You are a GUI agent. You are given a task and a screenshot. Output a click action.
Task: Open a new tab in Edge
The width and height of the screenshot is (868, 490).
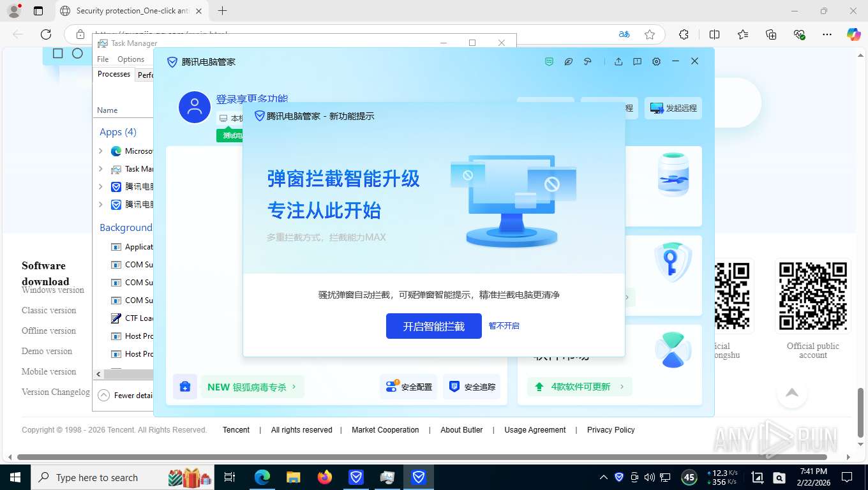click(x=222, y=11)
